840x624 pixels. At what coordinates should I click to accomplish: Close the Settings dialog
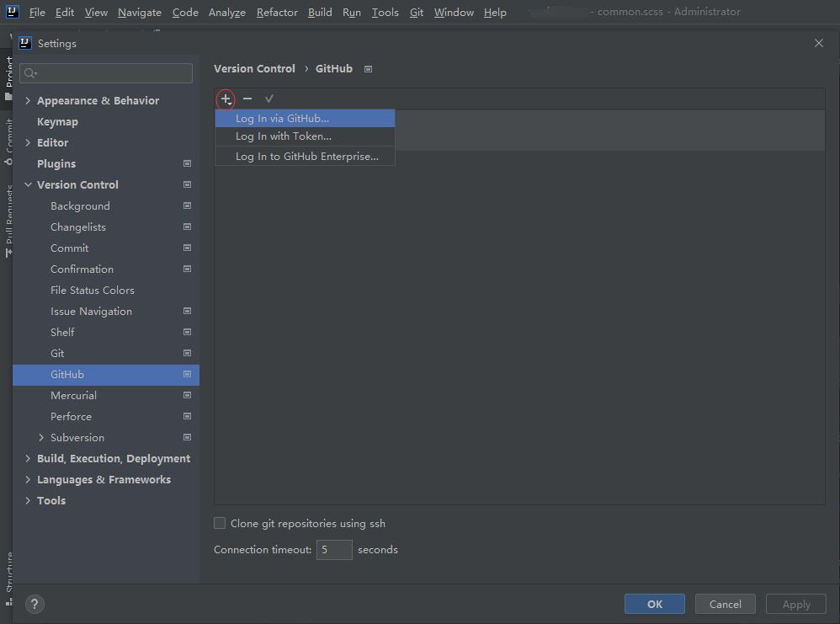coord(819,43)
